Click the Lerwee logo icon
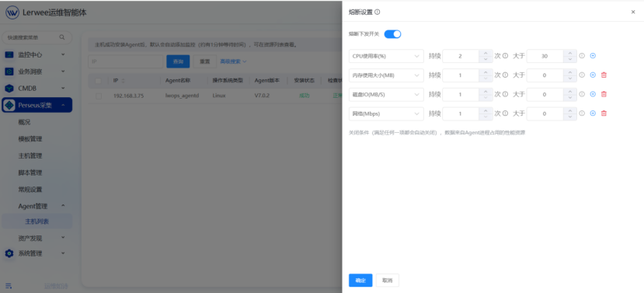 coord(12,12)
